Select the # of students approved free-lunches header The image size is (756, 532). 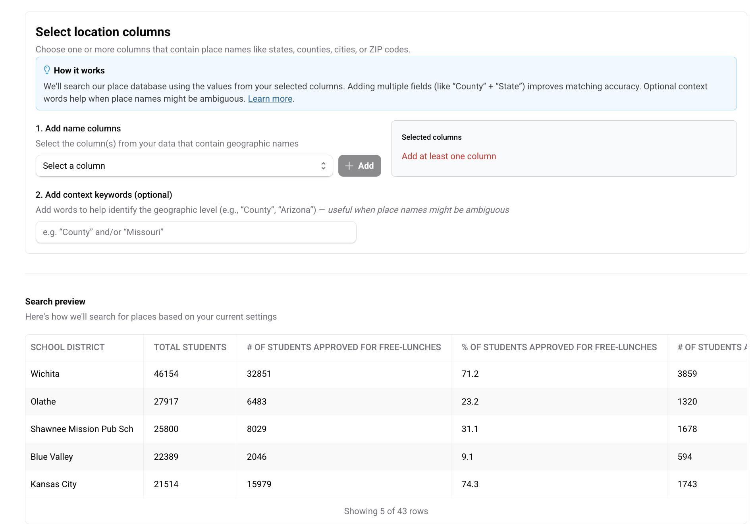tap(343, 347)
